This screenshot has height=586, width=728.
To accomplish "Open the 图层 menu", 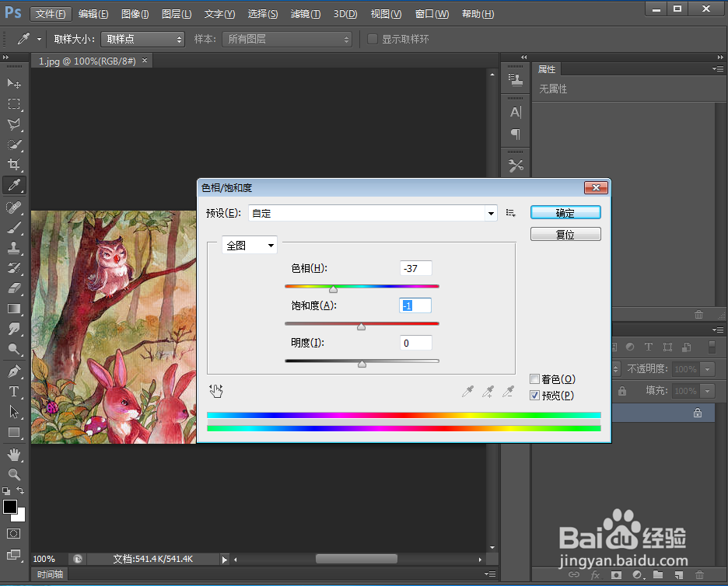I will click(x=177, y=14).
